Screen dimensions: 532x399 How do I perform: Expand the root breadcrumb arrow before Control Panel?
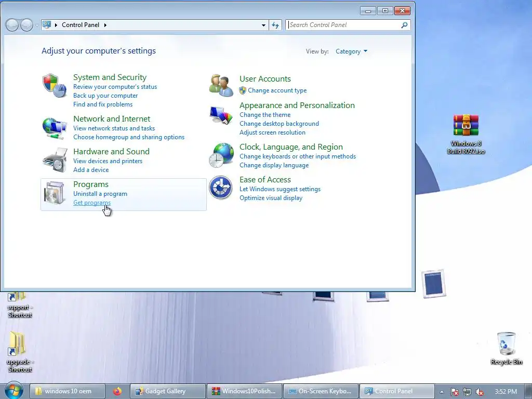(56, 25)
